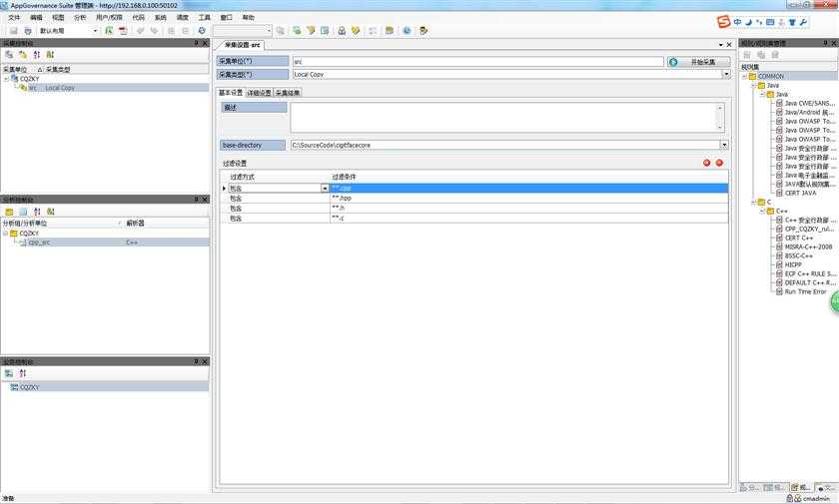Click the blue clock icon in toolbar

[408, 31]
